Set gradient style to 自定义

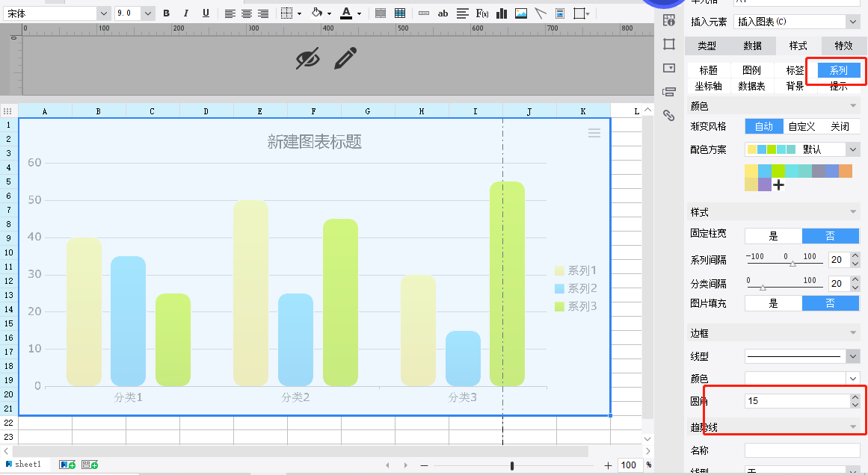801,127
